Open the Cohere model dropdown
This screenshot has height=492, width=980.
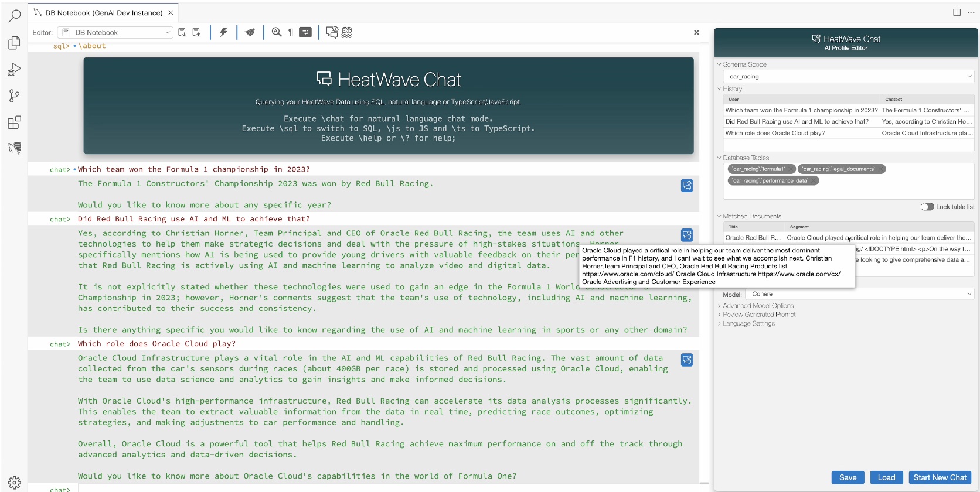click(x=860, y=294)
